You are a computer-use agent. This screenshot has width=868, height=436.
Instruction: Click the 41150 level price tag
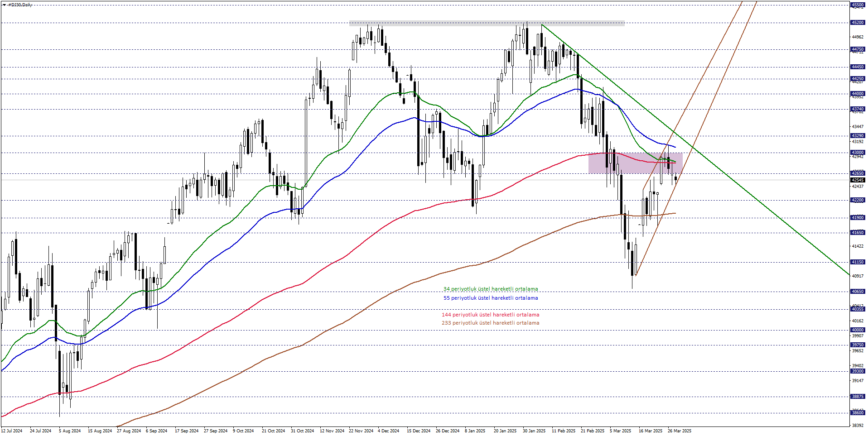click(x=858, y=262)
